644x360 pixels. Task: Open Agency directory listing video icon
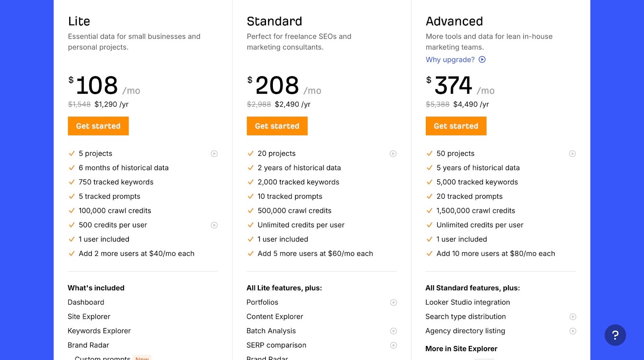coord(573,331)
